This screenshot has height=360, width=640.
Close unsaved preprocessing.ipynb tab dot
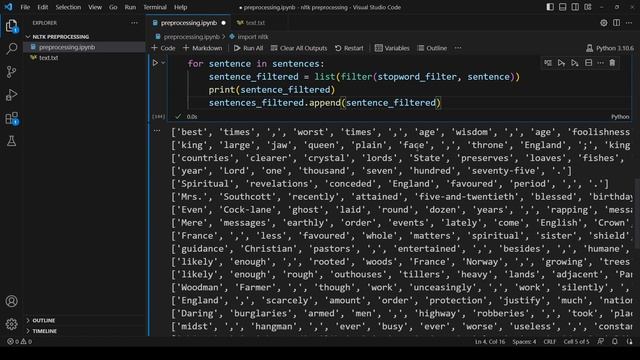point(223,23)
